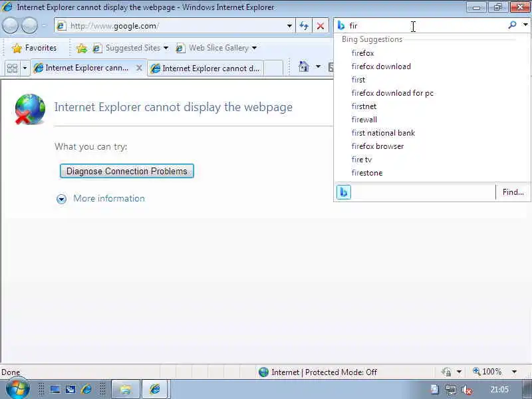The width and height of the screenshot is (532, 399).
Task: Select the 'firefox download' suggestion
Action: 432,66
